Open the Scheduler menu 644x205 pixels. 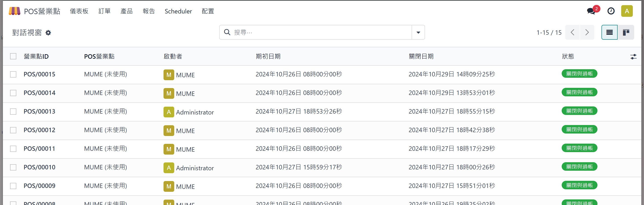(x=178, y=11)
